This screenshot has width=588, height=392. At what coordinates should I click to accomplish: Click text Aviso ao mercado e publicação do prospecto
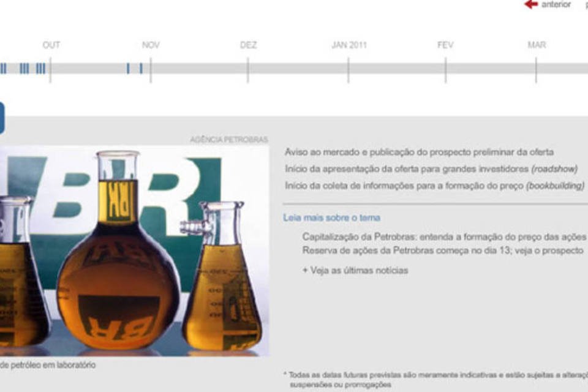[x=419, y=153]
